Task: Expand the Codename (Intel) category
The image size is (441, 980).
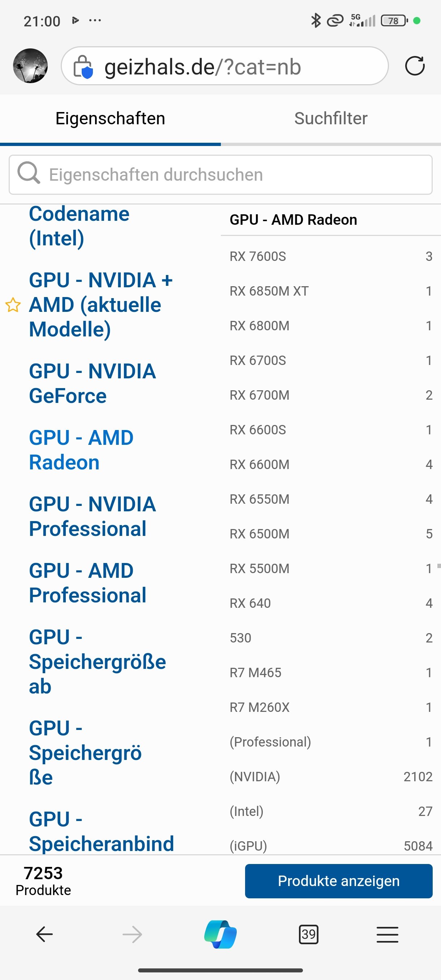Action: (80, 225)
